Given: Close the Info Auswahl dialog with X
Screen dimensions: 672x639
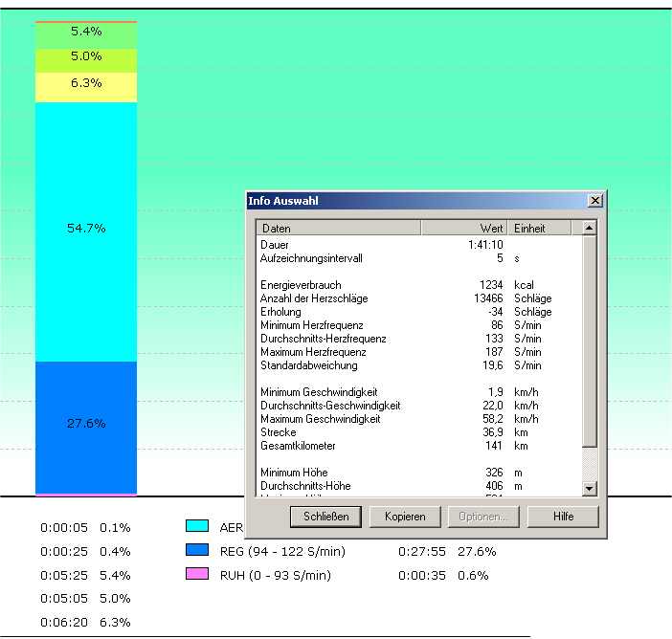Looking at the screenshot, I should (x=594, y=201).
